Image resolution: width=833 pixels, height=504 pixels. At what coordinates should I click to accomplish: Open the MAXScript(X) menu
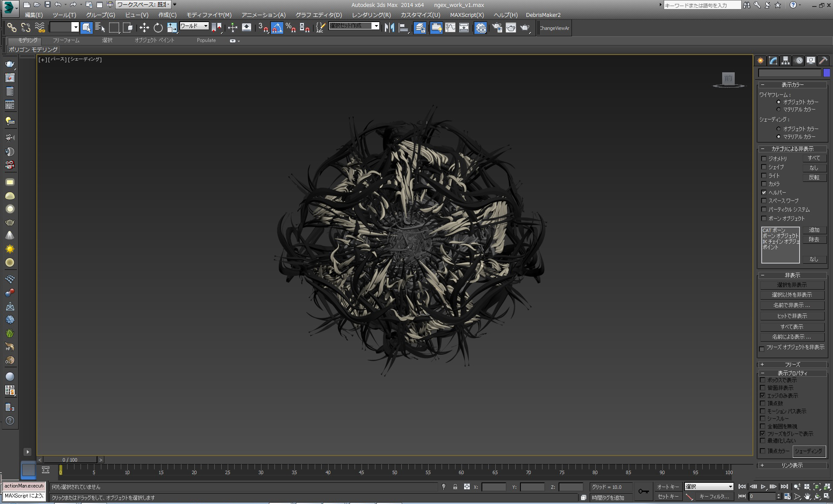(467, 15)
